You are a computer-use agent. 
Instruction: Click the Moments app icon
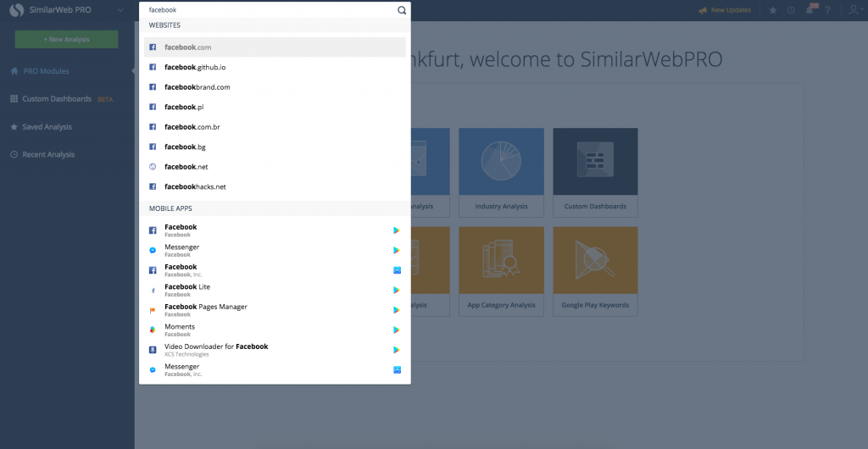click(153, 330)
